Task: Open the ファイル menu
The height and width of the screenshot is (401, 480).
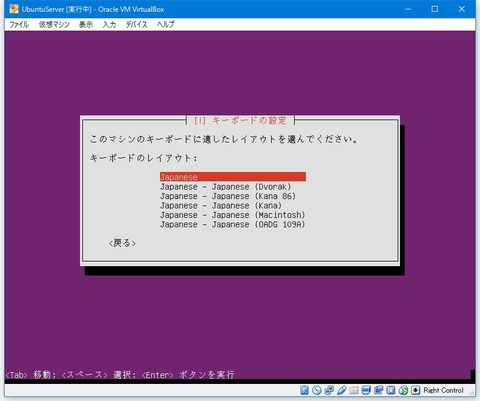Action: 19,24
